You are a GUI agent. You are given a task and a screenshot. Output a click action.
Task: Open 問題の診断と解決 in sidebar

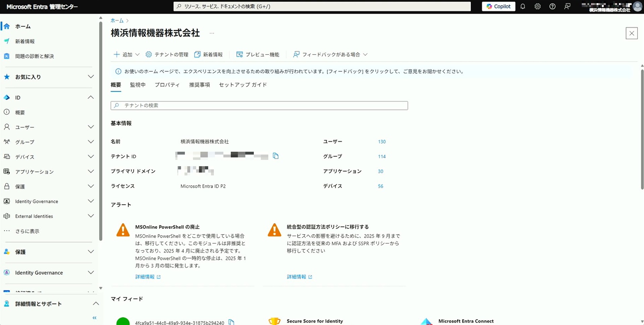coord(34,56)
